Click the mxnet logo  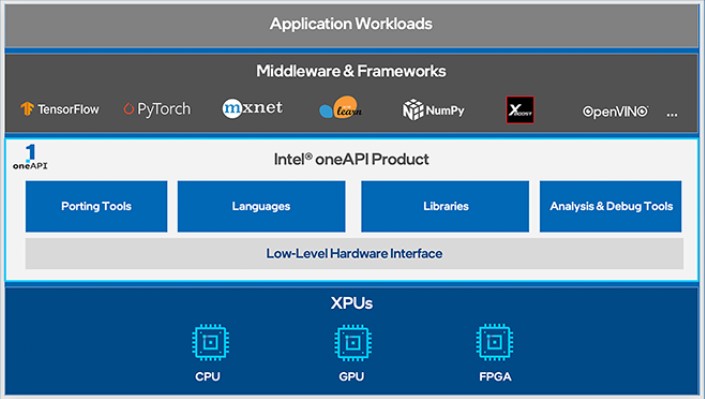[x=252, y=108]
